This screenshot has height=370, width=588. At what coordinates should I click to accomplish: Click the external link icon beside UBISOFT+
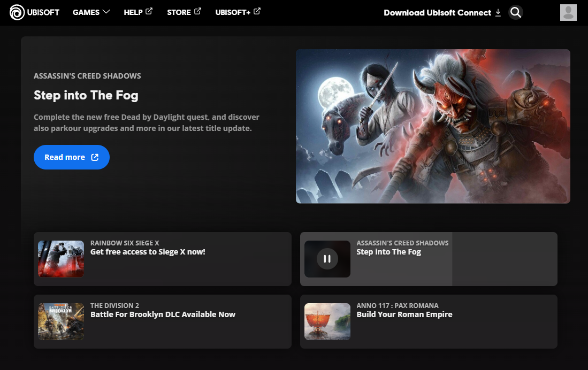tap(257, 11)
